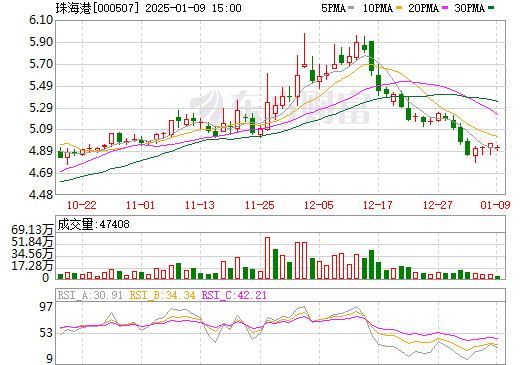The image size is (520, 365).
Task: Click the last candlestick on 01-09
Action: pyautogui.click(x=497, y=148)
